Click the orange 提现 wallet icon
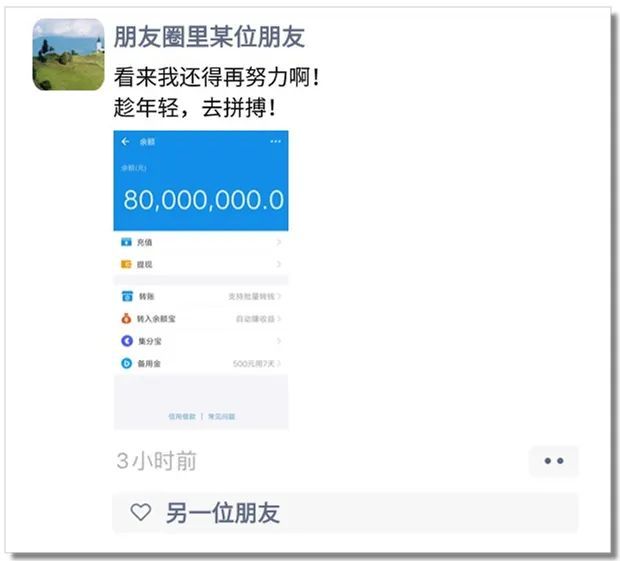 (x=126, y=264)
